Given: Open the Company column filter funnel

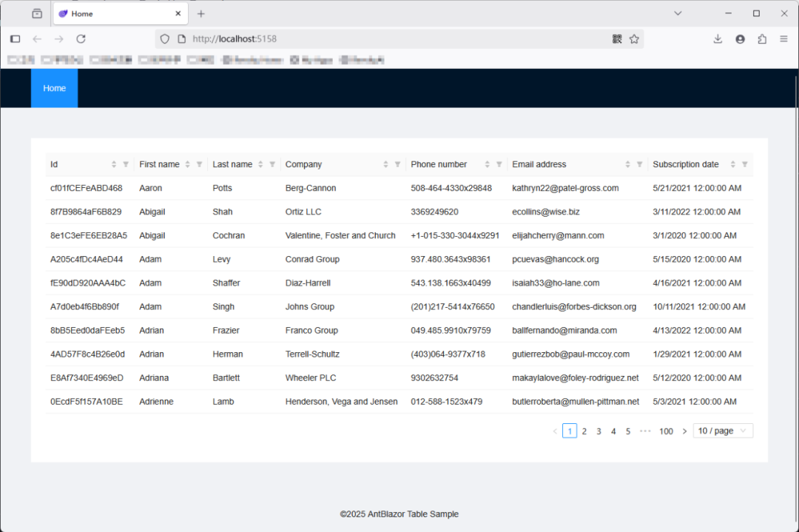Looking at the screenshot, I should coord(397,164).
